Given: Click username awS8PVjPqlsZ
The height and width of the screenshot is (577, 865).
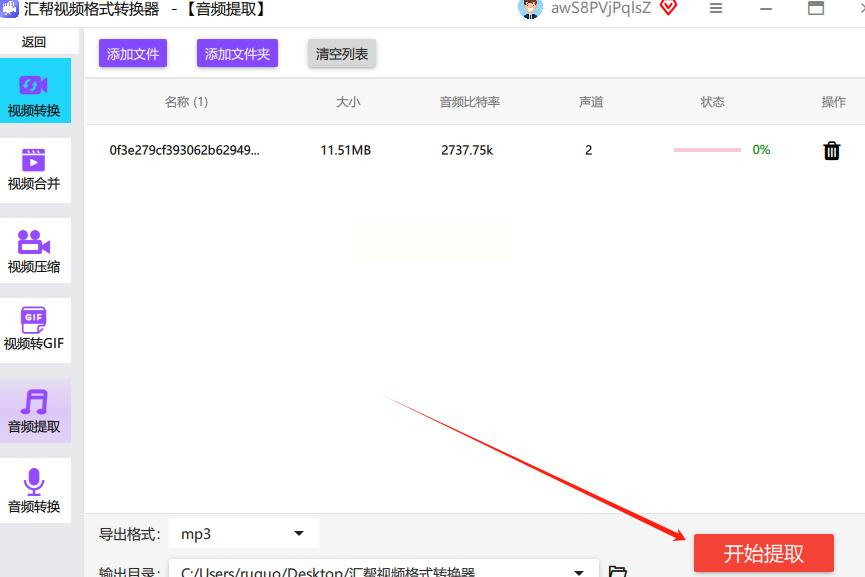Looking at the screenshot, I should (x=601, y=8).
